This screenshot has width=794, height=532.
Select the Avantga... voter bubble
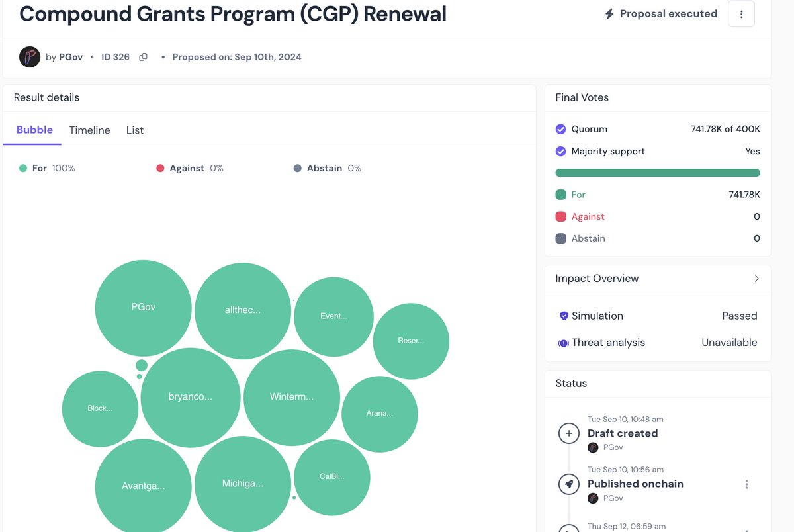coord(144,486)
